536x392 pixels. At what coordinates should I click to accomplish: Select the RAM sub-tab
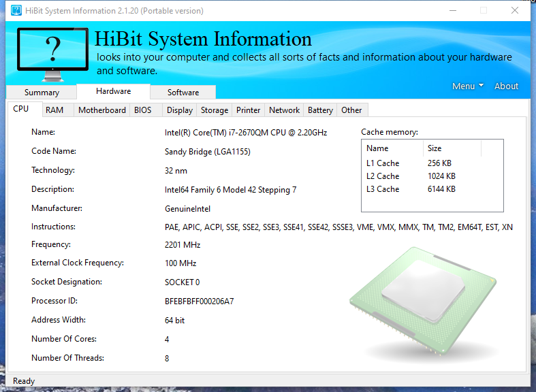54,110
